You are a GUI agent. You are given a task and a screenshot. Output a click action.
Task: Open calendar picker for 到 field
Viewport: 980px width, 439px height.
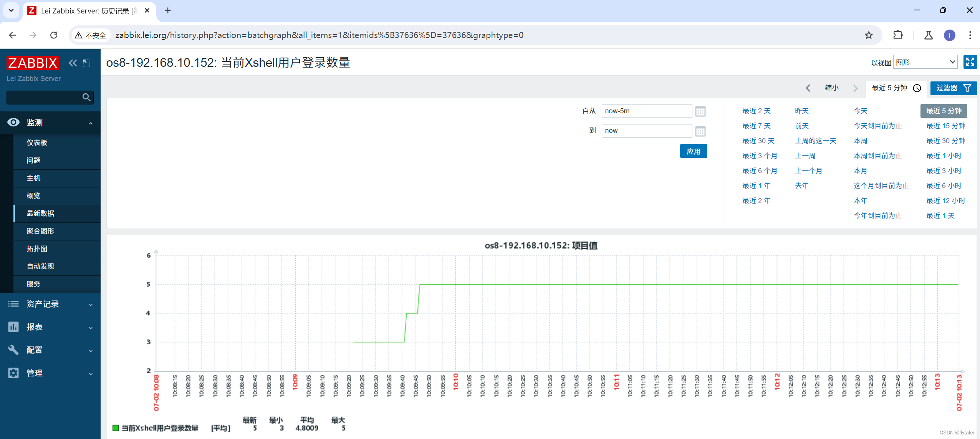(x=700, y=131)
